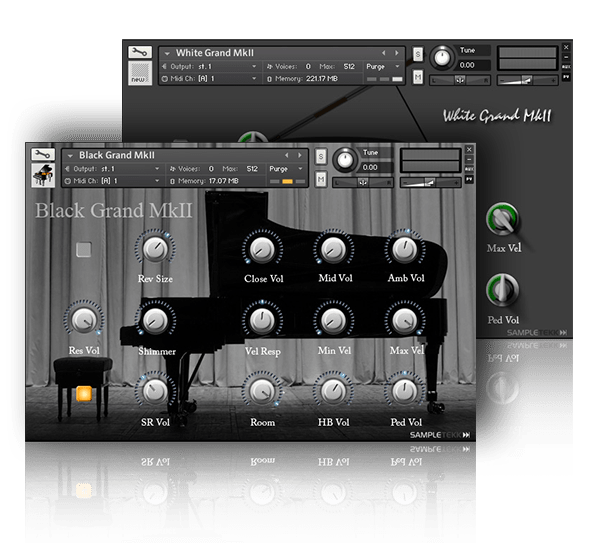Click the Min Vel knob
This screenshot has height=543, width=600.
(x=333, y=320)
